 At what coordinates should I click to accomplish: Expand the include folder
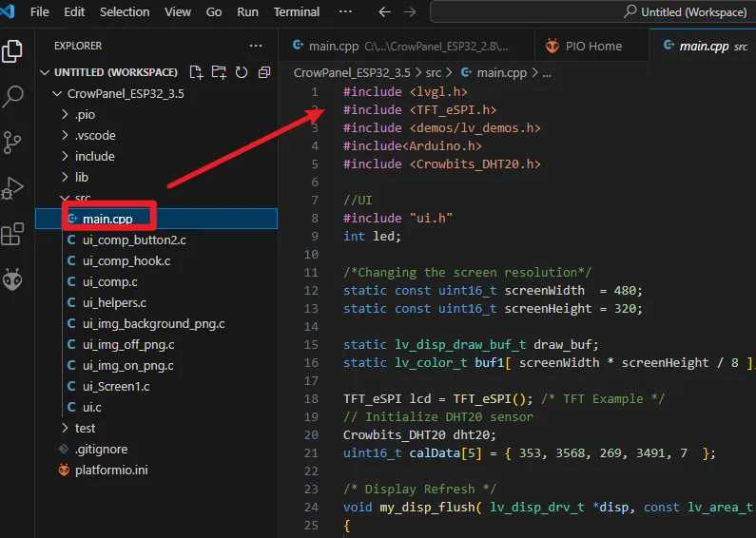point(94,157)
